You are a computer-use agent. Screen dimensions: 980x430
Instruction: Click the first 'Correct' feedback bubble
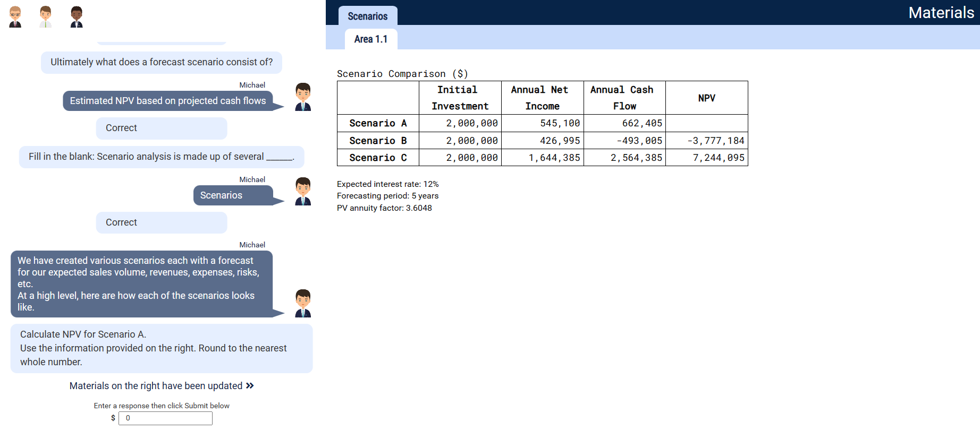click(x=162, y=128)
